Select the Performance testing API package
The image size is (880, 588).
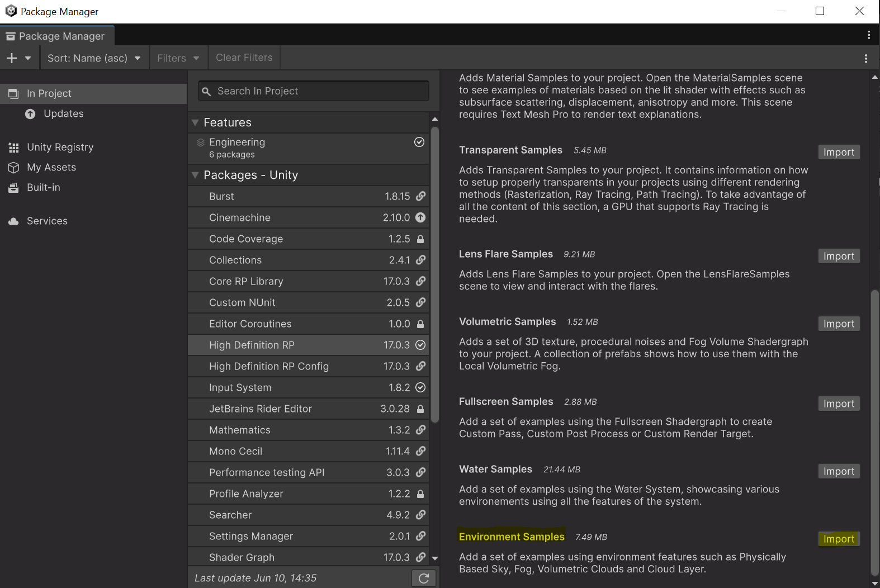click(309, 472)
